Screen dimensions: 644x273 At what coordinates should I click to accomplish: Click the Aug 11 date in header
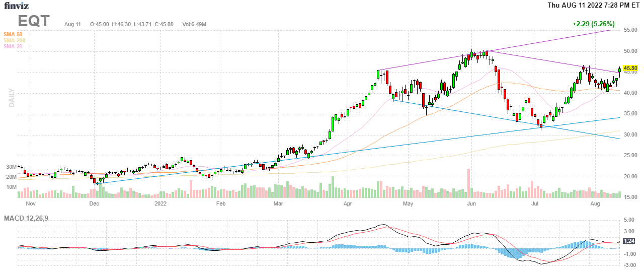[x=72, y=24]
